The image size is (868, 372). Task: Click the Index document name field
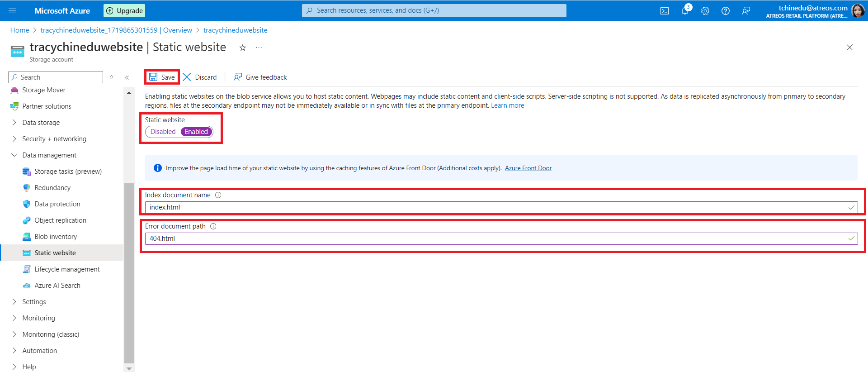coord(501,207)
